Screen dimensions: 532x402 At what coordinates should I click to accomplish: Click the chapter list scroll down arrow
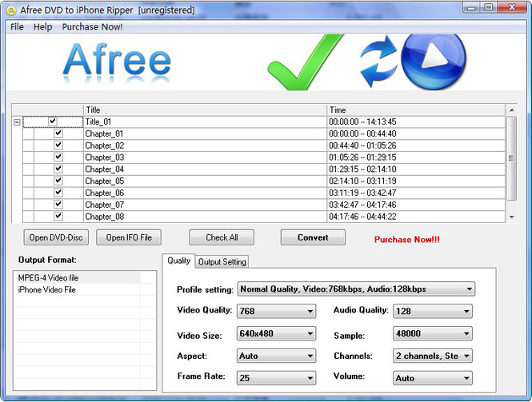point(512,217)
